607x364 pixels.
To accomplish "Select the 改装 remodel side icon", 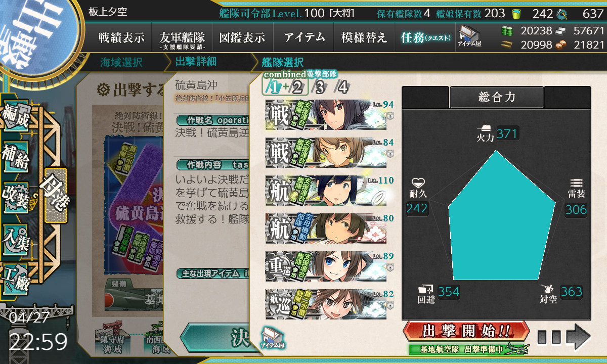I will pos(15,196).
